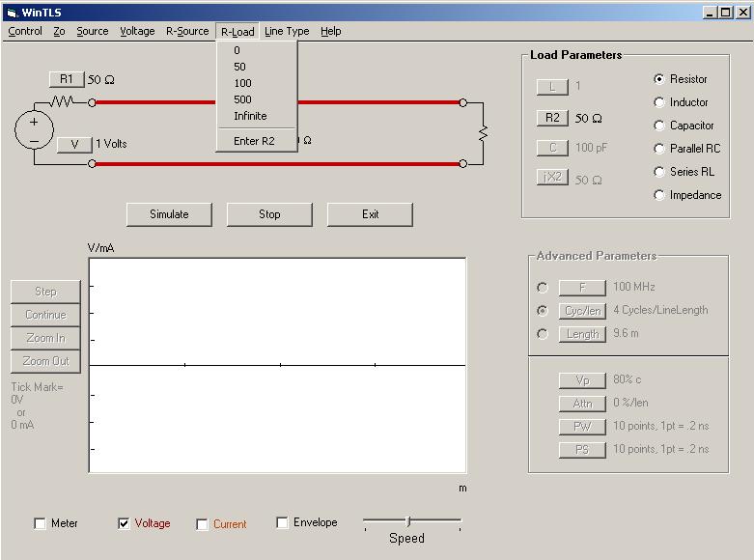Click the voltage source circle symbol
Image resolution: width=754 pixels, height=560 pixels.
34,130
